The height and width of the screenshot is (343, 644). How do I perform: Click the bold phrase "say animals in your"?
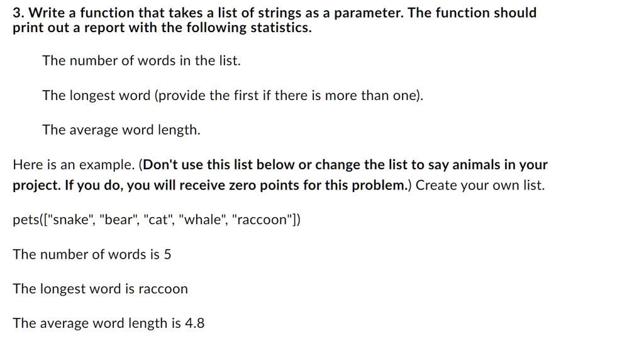click(x=487, y=166)
